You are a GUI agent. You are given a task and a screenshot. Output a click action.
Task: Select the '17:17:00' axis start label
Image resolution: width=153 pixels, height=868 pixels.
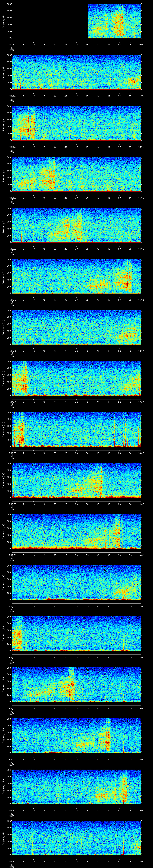click(12, 453)
